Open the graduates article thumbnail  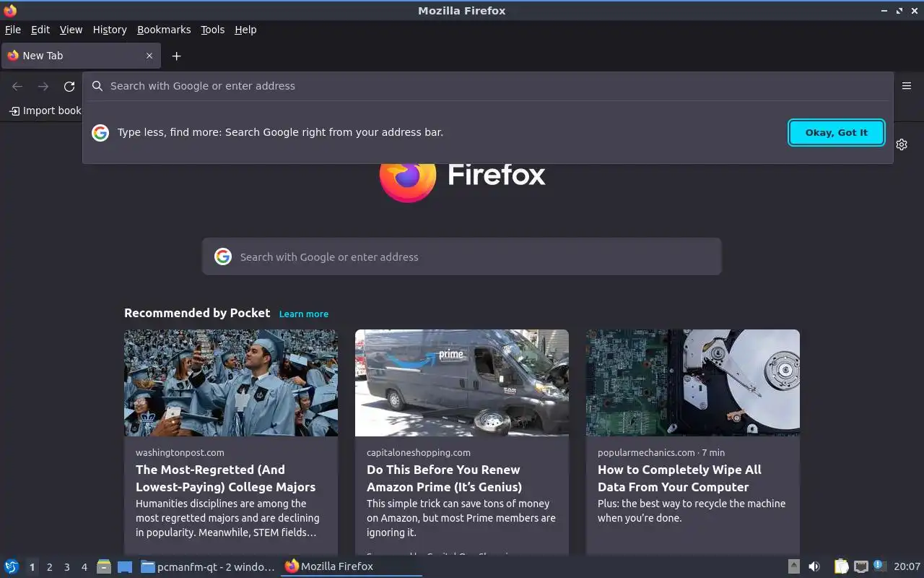pyautogui.click(x=231, y=383)
